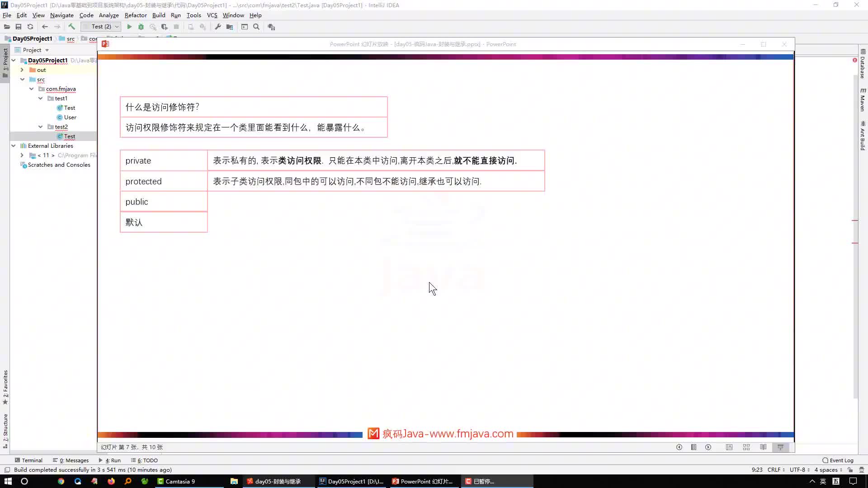Select Test configuration dropdown
The width and height of the screenshot is (868, 488).
coord(103,27)
